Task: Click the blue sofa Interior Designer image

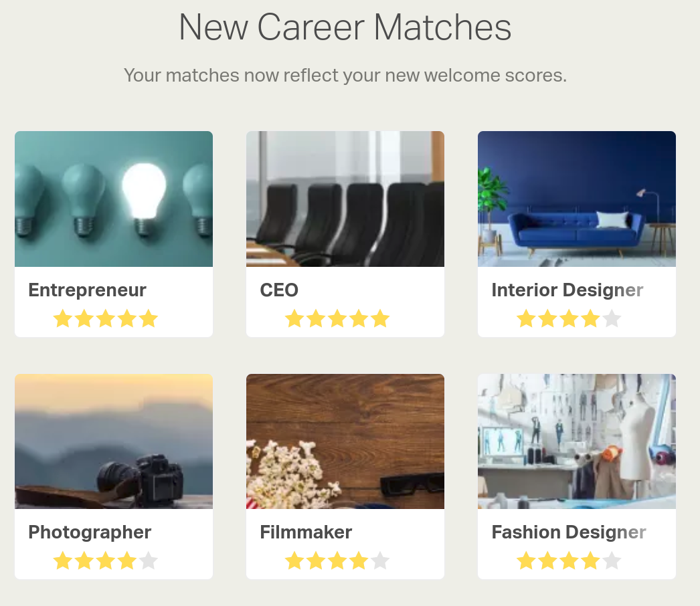Action: coord(576,199)
